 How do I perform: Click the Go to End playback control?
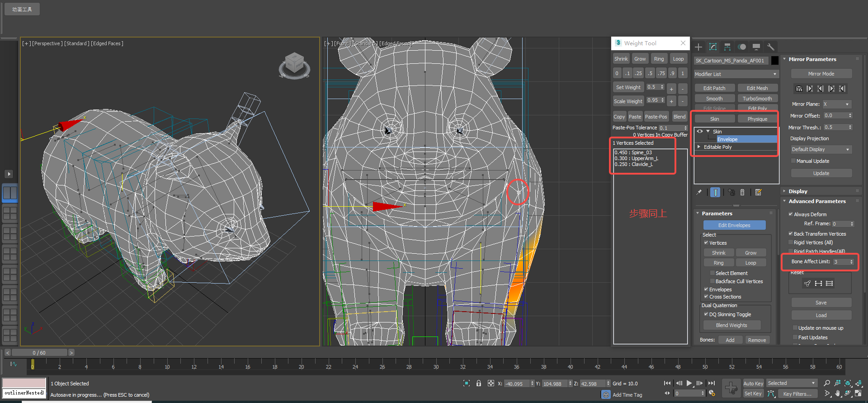click(711, 383)
